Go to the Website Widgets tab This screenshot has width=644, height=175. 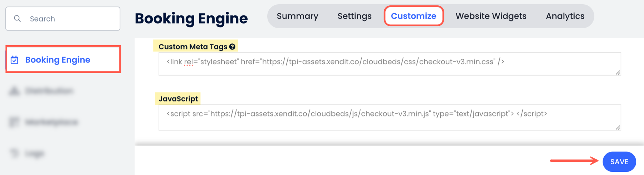click(491, 16)
